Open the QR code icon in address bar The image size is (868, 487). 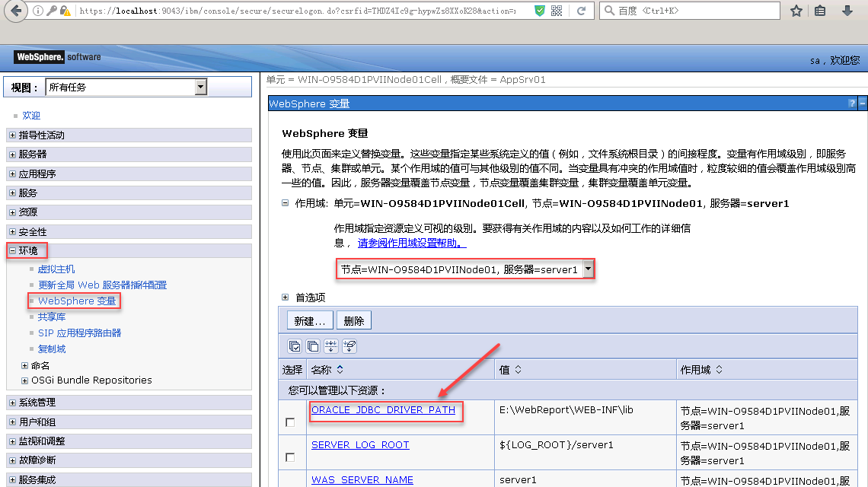[x=557, y=11]
